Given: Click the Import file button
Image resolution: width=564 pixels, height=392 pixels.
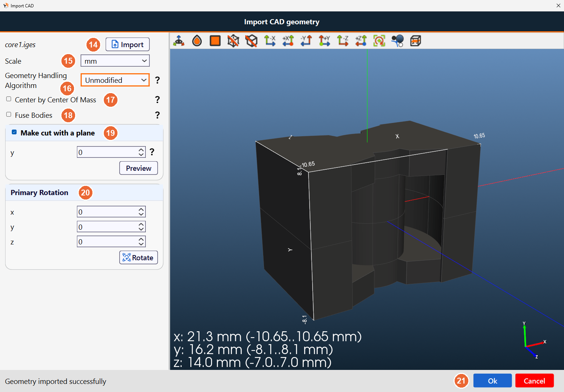Looking at the screenshot, I should click(127, 45).
